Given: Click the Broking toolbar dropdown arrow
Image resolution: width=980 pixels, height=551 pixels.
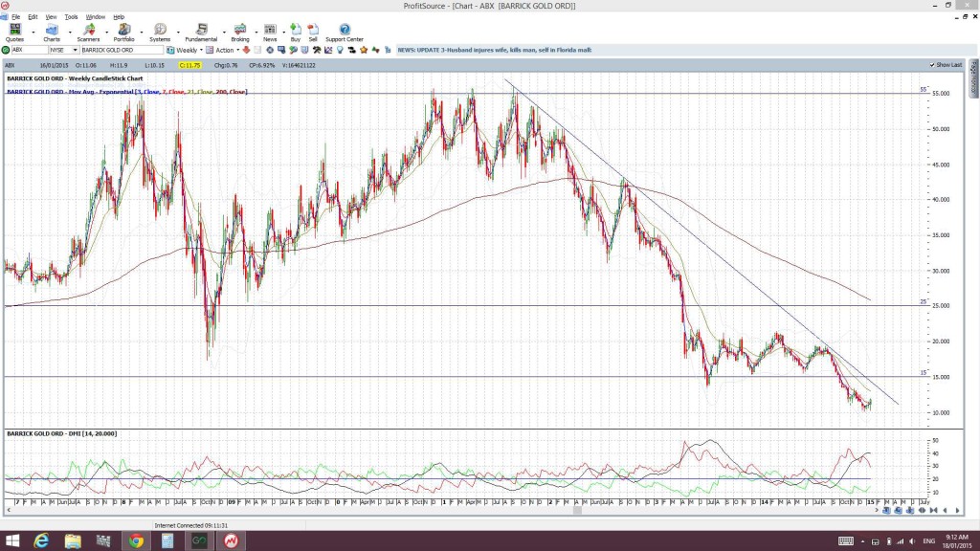Looking at the screenshot, I should (x=256, y=32).
